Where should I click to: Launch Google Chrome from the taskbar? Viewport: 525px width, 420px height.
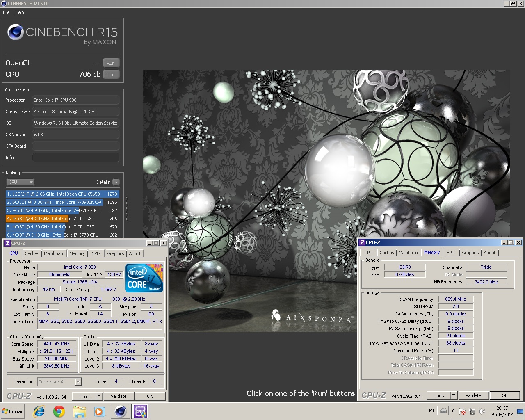coord(59,411)
